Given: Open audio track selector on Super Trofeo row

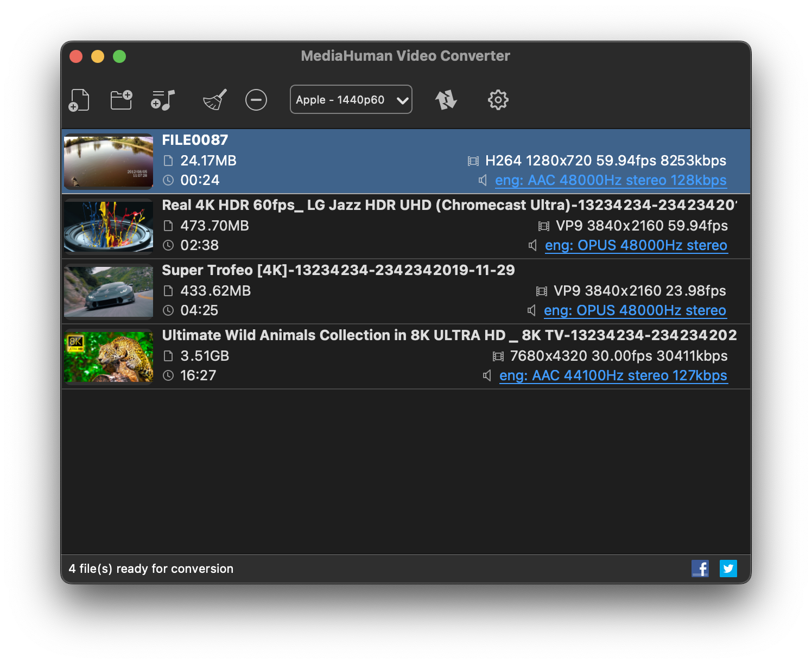Looking at the screenshot, I should coord(530,310).
